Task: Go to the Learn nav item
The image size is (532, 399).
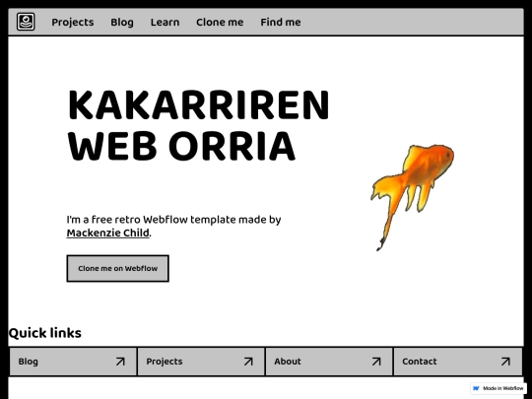Action: [x=165, y=23]
